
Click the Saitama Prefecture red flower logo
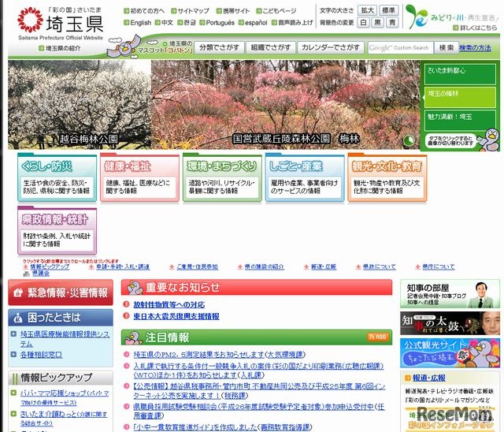coord(30,20)
